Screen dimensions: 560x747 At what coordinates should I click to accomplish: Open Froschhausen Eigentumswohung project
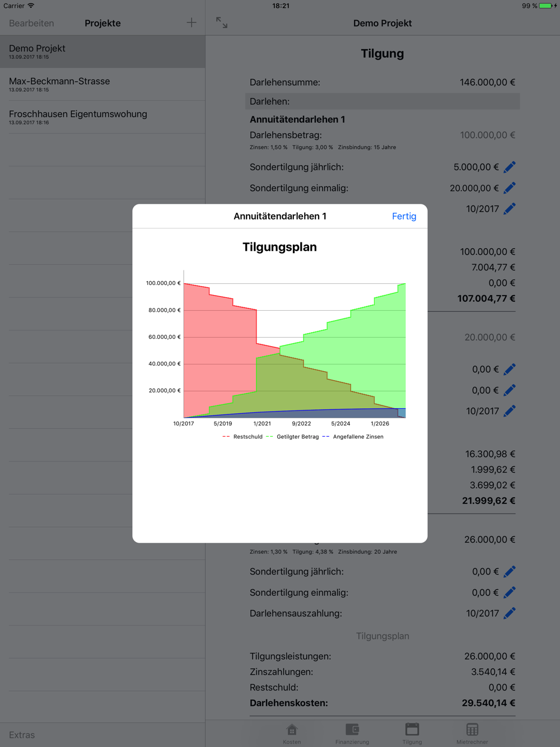tap(102, 118)
